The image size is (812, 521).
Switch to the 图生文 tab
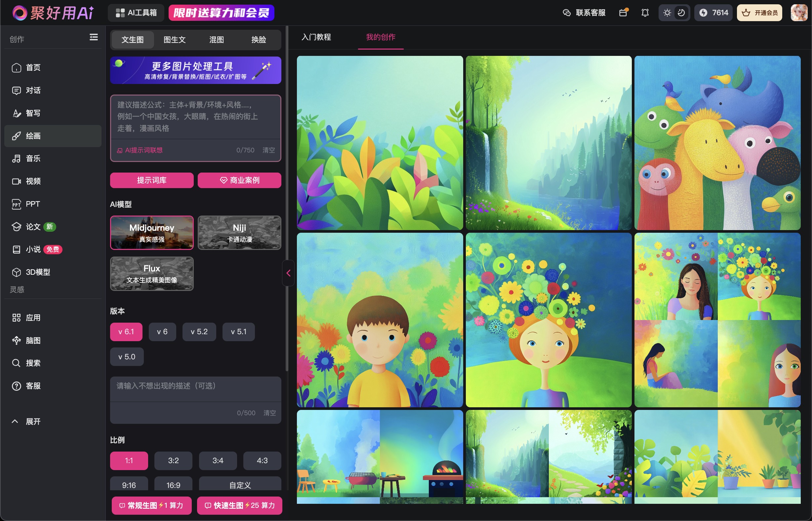tap(175, 40)
